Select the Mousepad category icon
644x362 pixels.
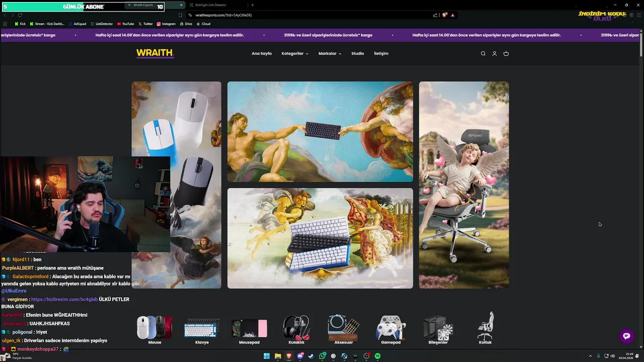click(x=249, y=329)
